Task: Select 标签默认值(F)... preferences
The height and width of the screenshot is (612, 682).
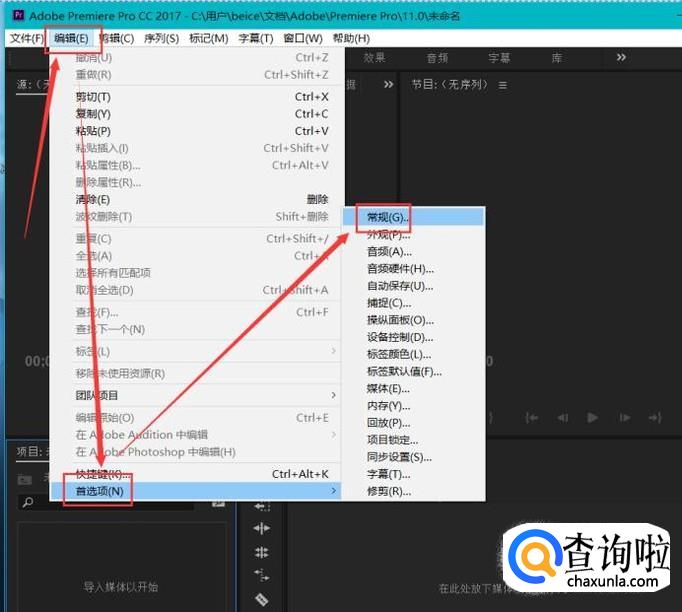Action: coord(414,372)
